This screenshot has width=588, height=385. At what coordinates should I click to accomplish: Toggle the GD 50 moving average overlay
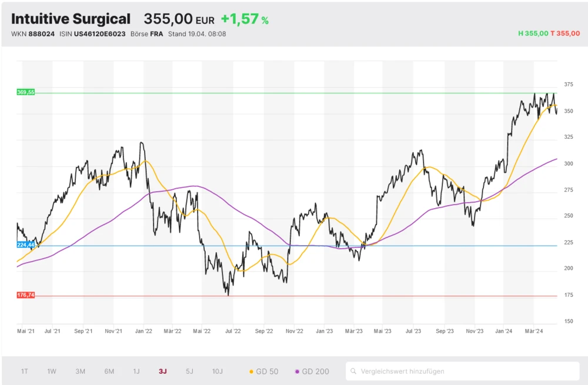pyautogui.click(x=264, y=371)
